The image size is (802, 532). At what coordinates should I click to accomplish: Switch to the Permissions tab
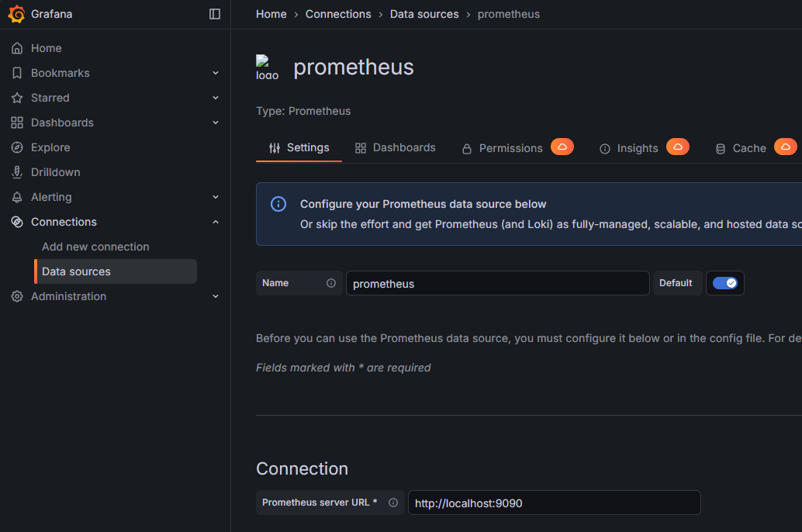coord(510,147)
